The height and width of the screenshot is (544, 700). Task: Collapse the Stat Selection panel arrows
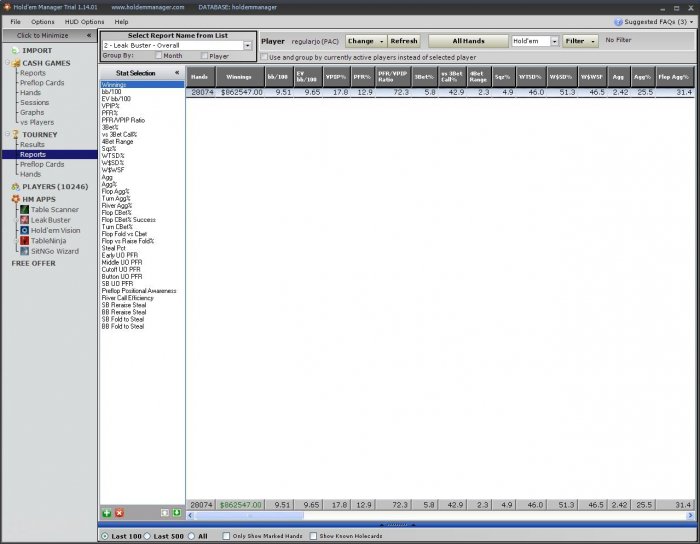pos(177,72)
